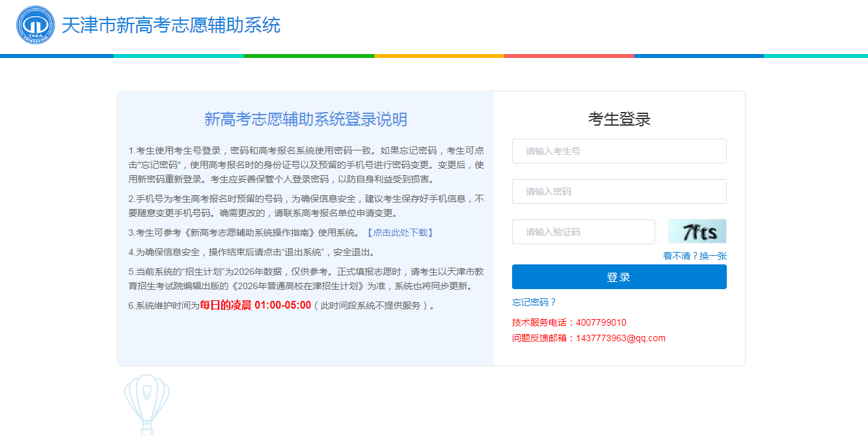868x435 pixels.
Task: Click the 【点击此处下载】 guide download link
Action: (400, 232)
